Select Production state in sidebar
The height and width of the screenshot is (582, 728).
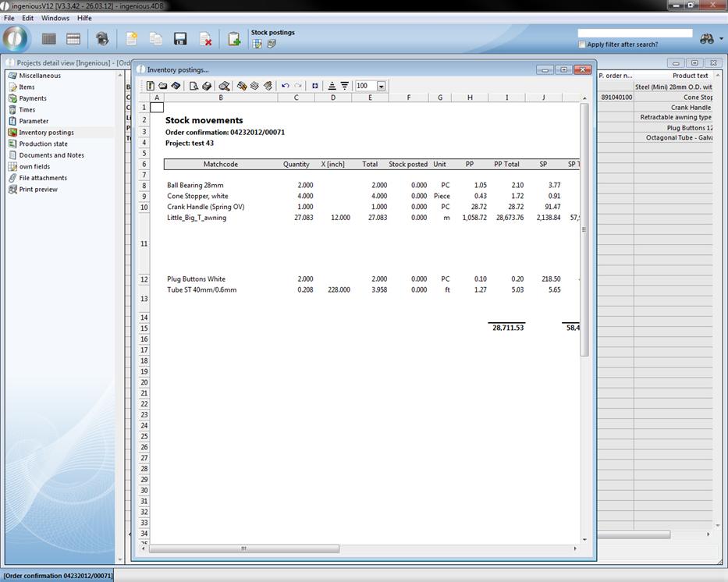tap(43, 144)
